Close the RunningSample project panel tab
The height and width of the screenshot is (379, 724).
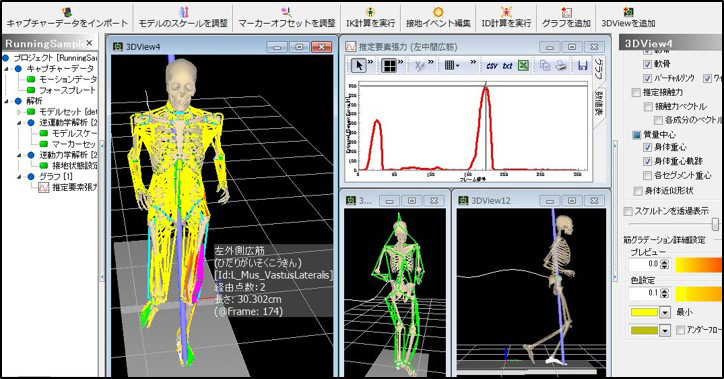[x=89, y=43]
